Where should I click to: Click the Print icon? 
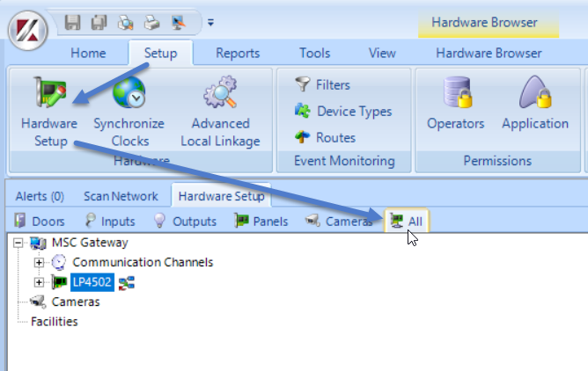click(152, 23)
